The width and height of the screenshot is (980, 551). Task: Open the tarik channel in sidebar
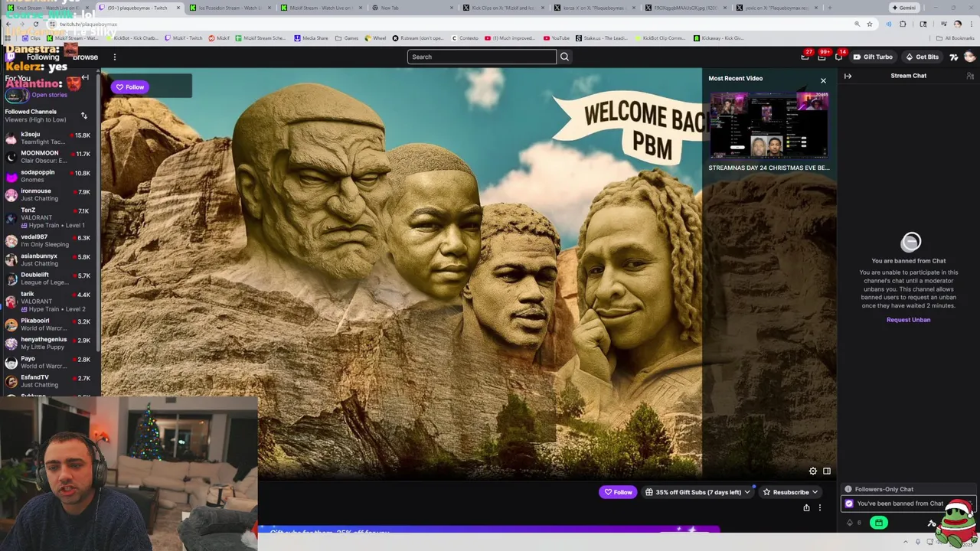tap(49, 301)
